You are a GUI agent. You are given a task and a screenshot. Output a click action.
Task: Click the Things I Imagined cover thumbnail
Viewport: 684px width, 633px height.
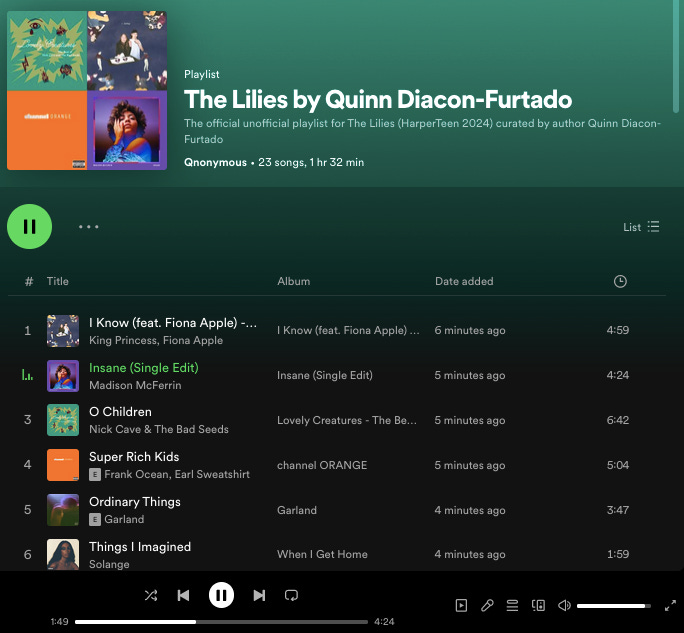[63, 554]
